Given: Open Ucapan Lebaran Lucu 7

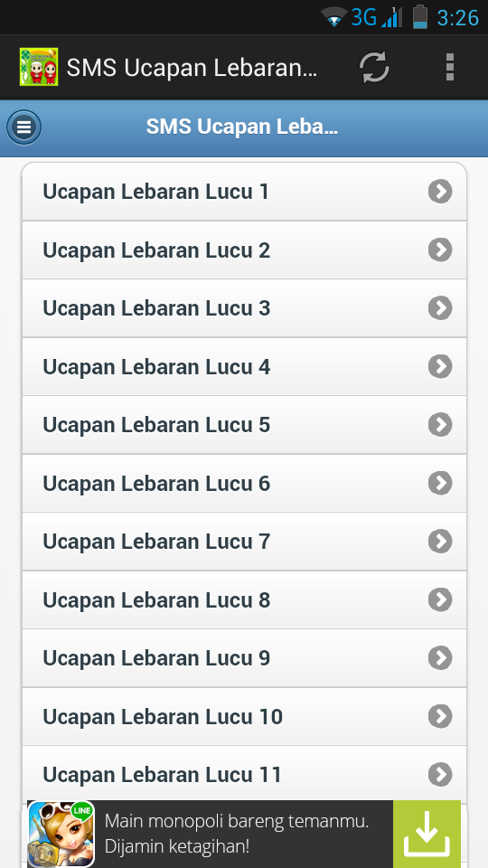Looking at the screenshot, I should click(244, 542).
